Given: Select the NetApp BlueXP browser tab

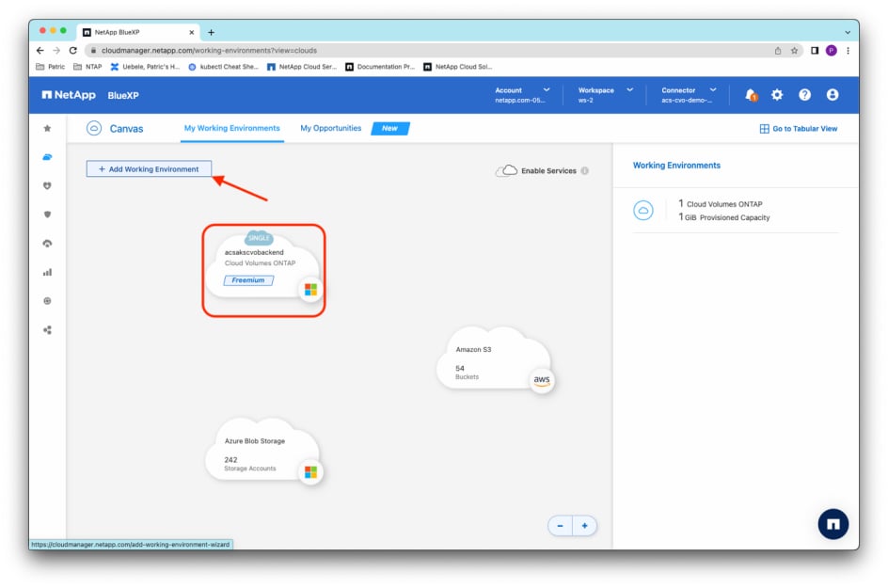Looking at the screenshot, I should pos(137,32).
